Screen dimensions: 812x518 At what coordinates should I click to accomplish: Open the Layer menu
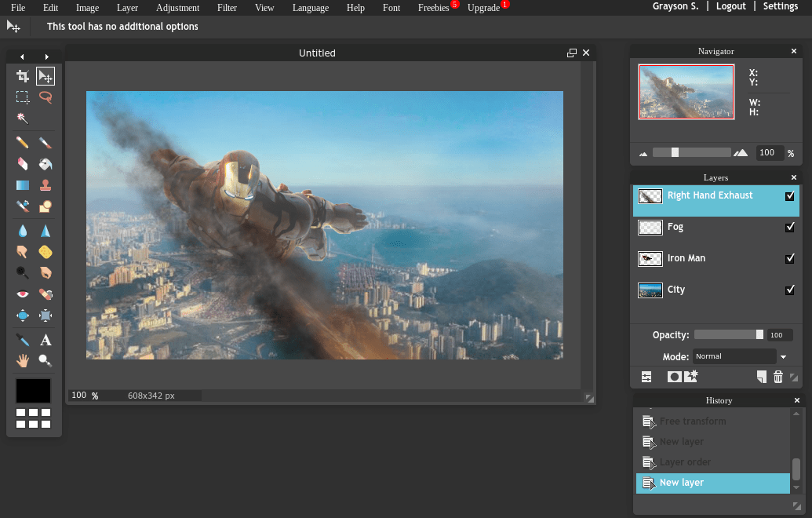point(127,8)
